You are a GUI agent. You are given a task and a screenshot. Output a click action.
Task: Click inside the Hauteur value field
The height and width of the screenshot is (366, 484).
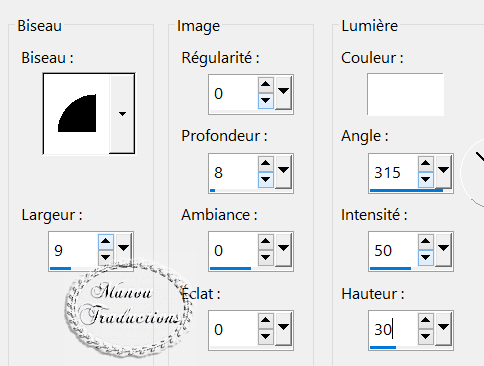(393, 329)
